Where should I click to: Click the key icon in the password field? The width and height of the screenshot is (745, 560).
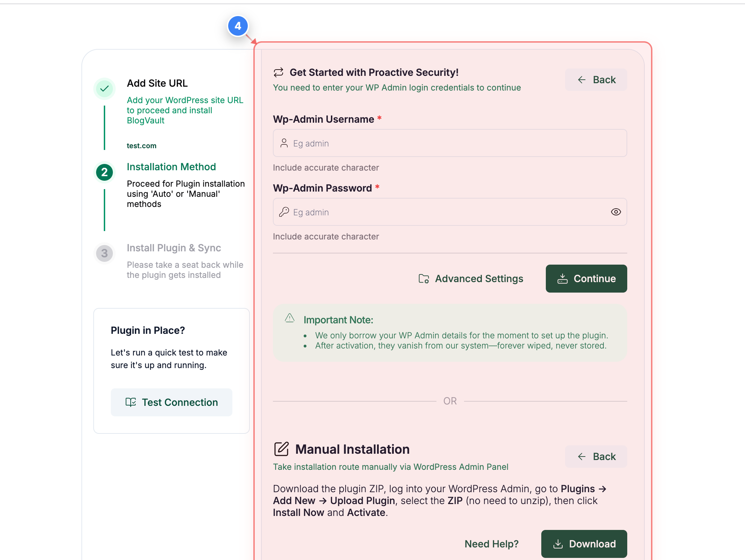point(284,212)
